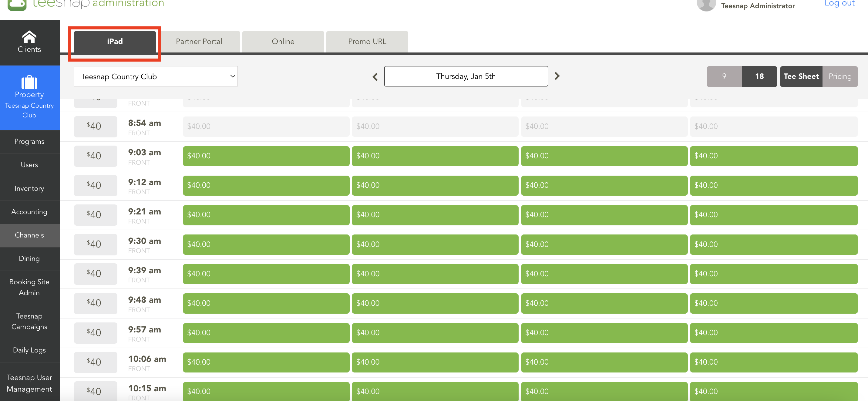Click the Programs sidebar icon
The image size is (868, 401).
tap(29, 141)
